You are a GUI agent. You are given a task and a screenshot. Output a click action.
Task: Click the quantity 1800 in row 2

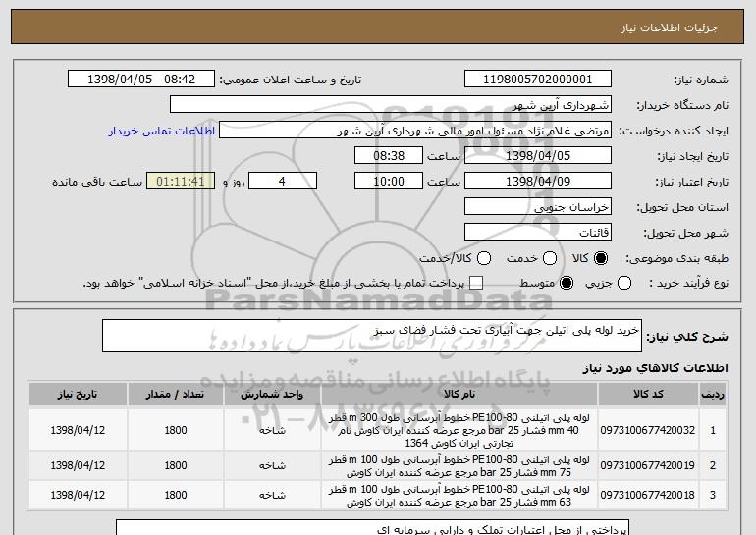(176, 465)
